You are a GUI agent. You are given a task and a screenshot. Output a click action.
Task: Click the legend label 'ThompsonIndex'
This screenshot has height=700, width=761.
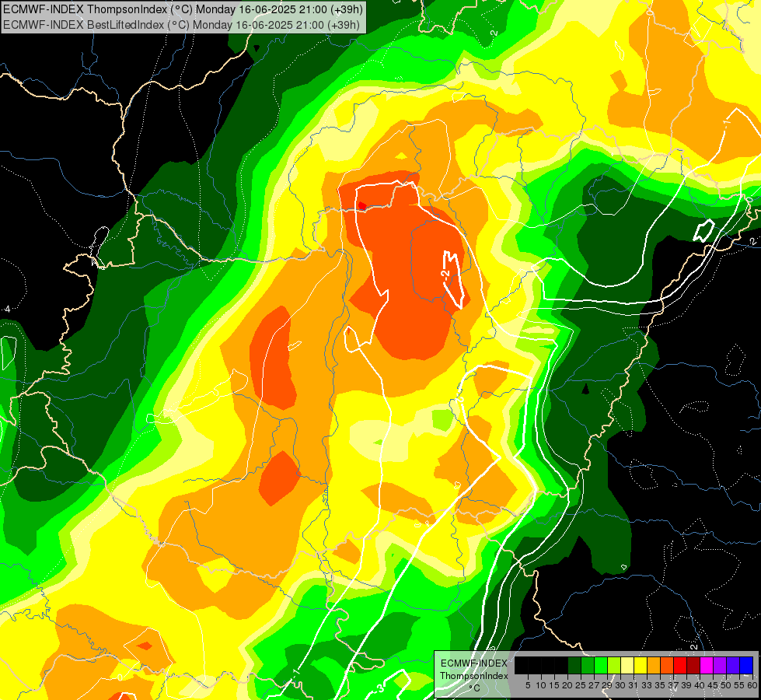click(x=474, y=676)
